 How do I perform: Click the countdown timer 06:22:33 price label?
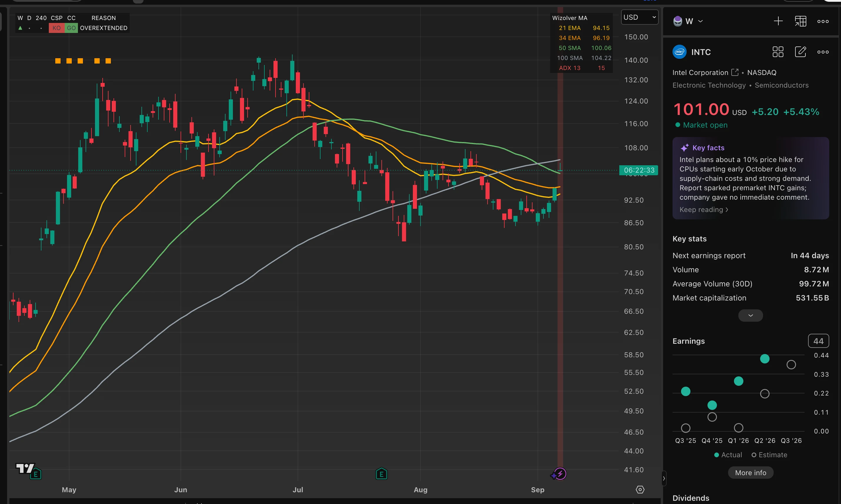click(x=639, y=170)
